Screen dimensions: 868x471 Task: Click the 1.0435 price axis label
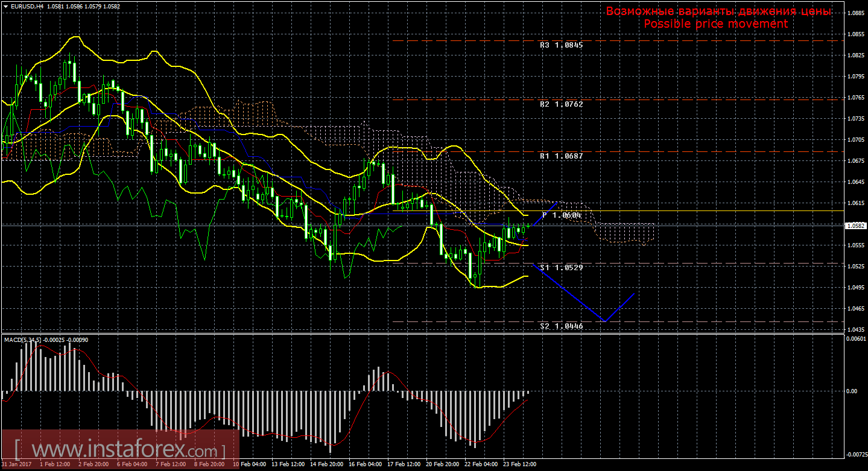pos(855,329)
